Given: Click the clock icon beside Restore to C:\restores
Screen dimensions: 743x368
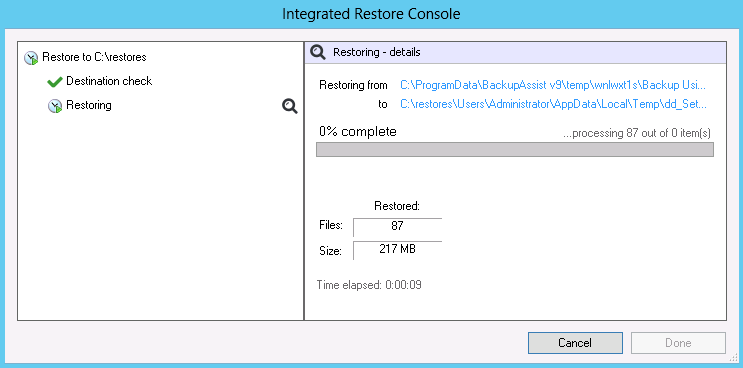Looking at the screenshot, I should pyautogui.click(x=31, y=58).
